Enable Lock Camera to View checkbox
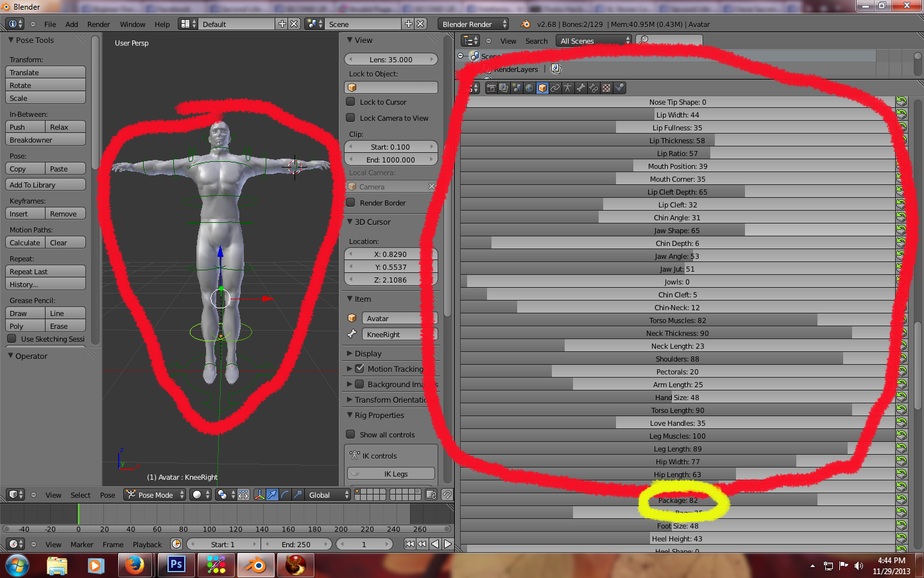The image size is (924, 578). click(350, 118)
